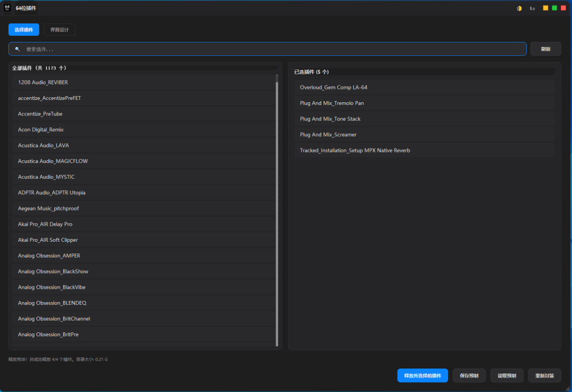Click the all-plugins list scrollbar
The width and height of the screenshot is (572, 392).
pyautogui.click(x=277, y=211)
